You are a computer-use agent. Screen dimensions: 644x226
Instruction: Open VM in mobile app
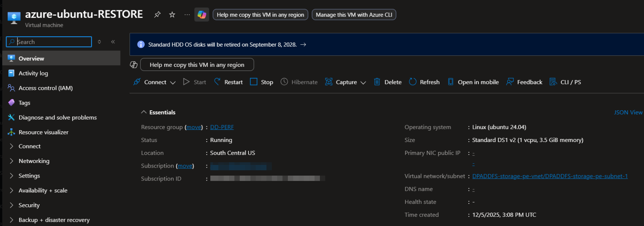coord(473,82)
